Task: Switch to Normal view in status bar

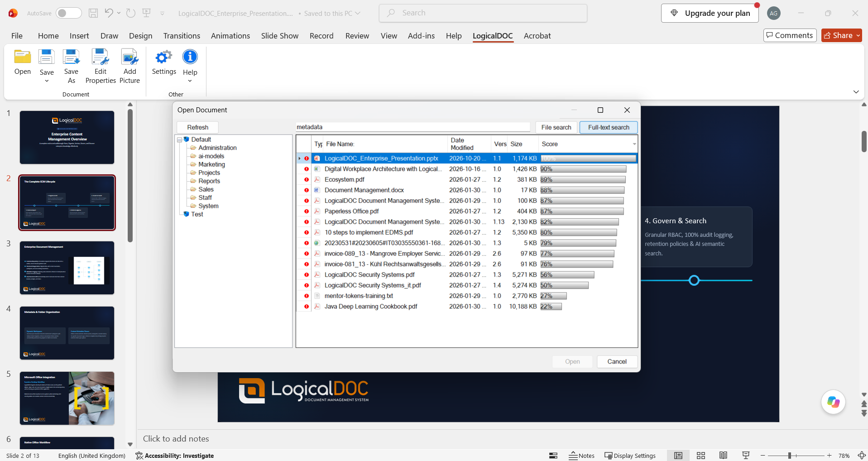Action: [678, 456]
